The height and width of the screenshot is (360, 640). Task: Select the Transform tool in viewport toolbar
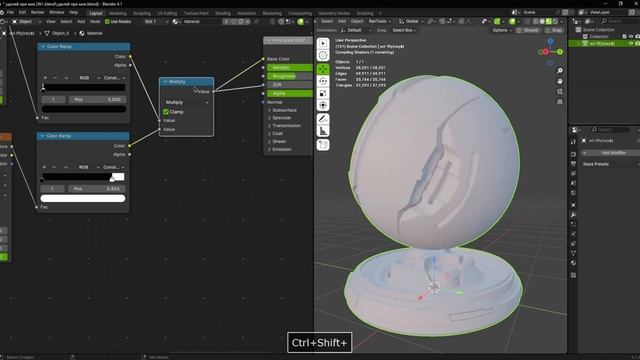click(323, 105)
